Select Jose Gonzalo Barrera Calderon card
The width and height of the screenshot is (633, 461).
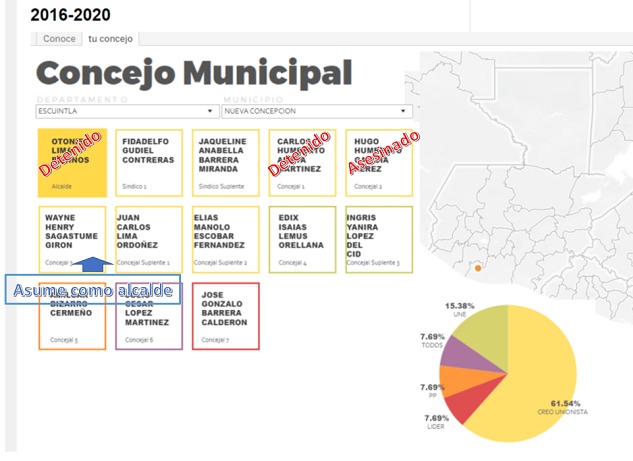pos(226,316)
